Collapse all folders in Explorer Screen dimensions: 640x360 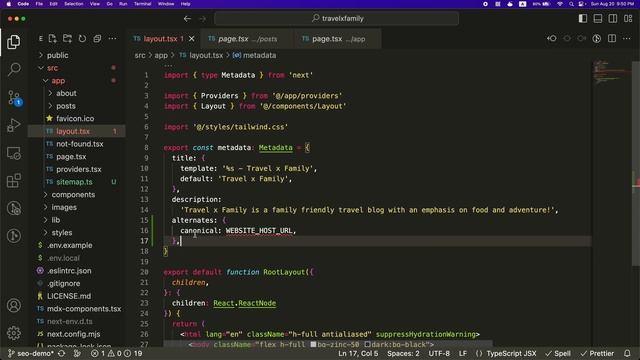point(97,39)
